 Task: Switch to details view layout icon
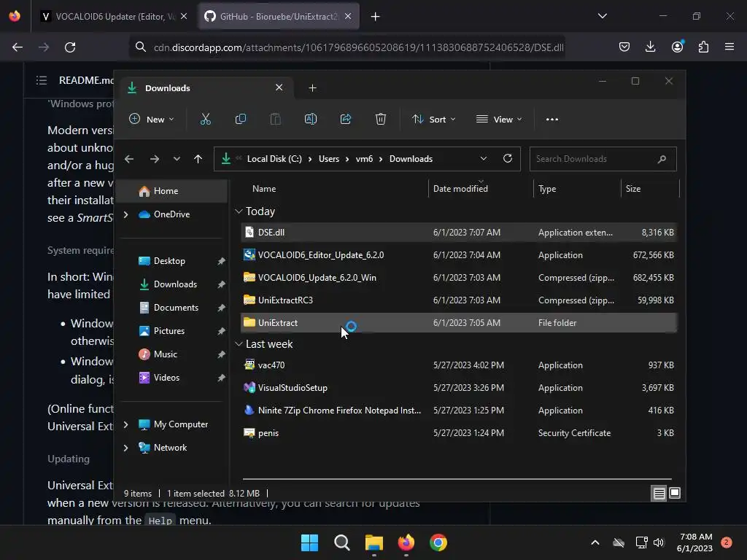(x=659, y=494)
